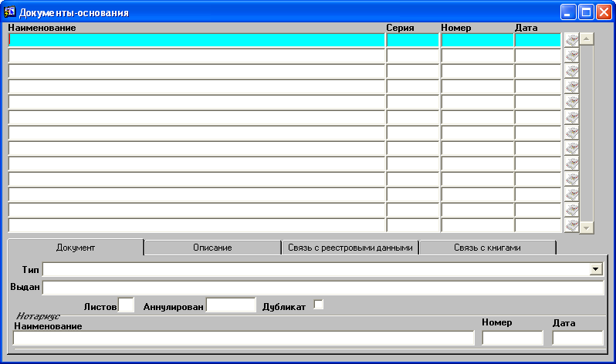Viewport: 616px width, 364px height.
Task: Click the highlighted Серия cell in the first row
Action: point(412,40)
